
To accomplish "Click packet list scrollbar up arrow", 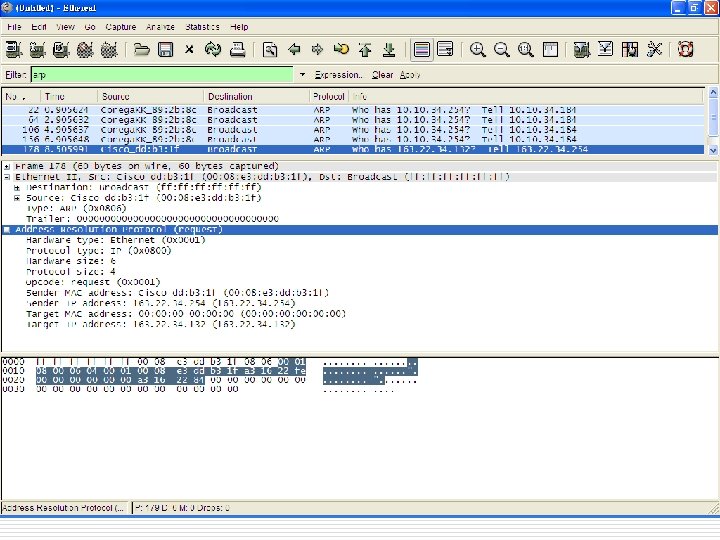I will pyautogui.click(x=713, y=92).
